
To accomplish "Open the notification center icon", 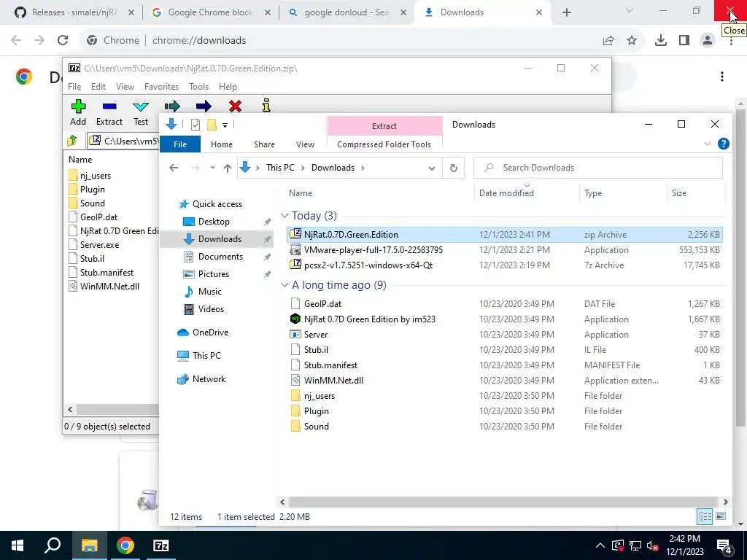I will pos(724,545).
